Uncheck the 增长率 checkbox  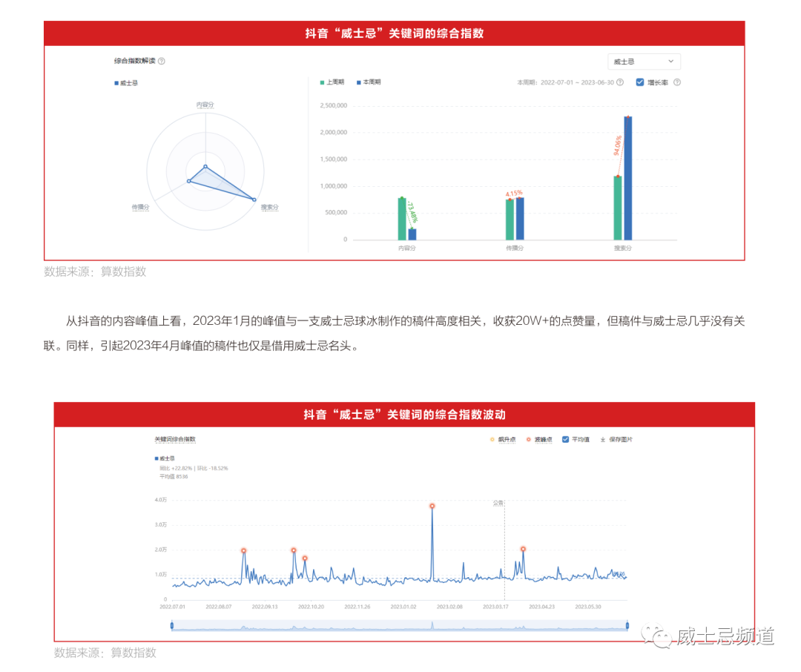pos(639,82)
